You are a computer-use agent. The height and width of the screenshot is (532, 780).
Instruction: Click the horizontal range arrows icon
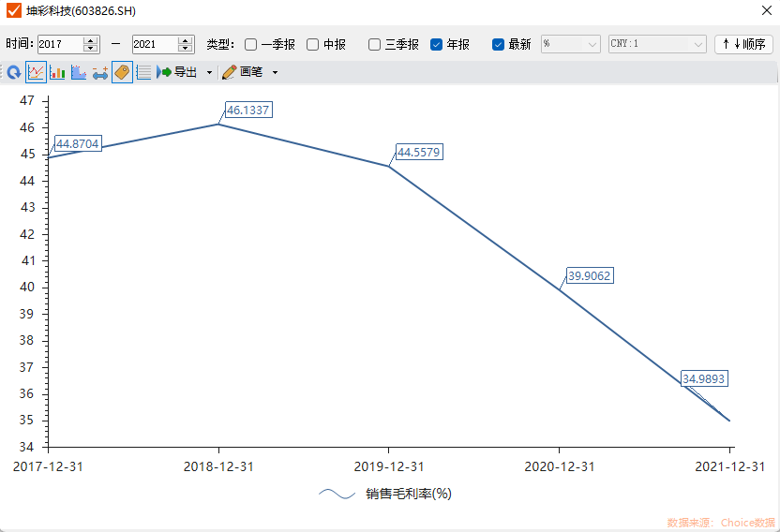pyautogui.click(x=100, y=72)
